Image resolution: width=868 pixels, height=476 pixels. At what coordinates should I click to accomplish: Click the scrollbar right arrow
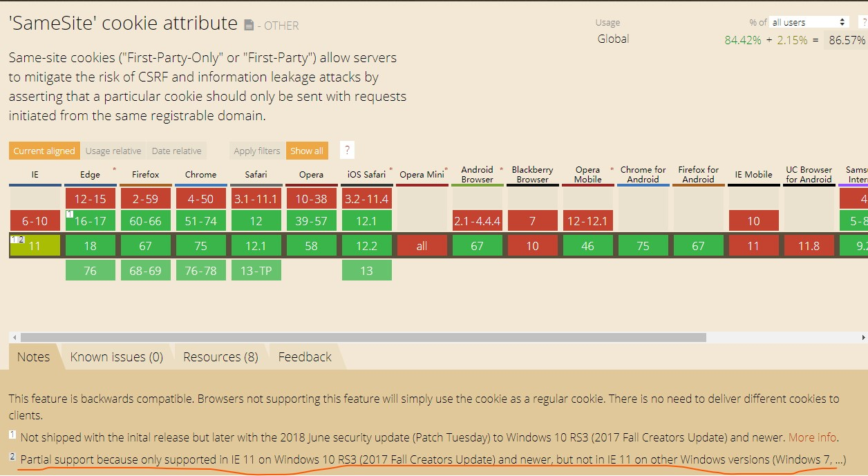pos(863,338)
